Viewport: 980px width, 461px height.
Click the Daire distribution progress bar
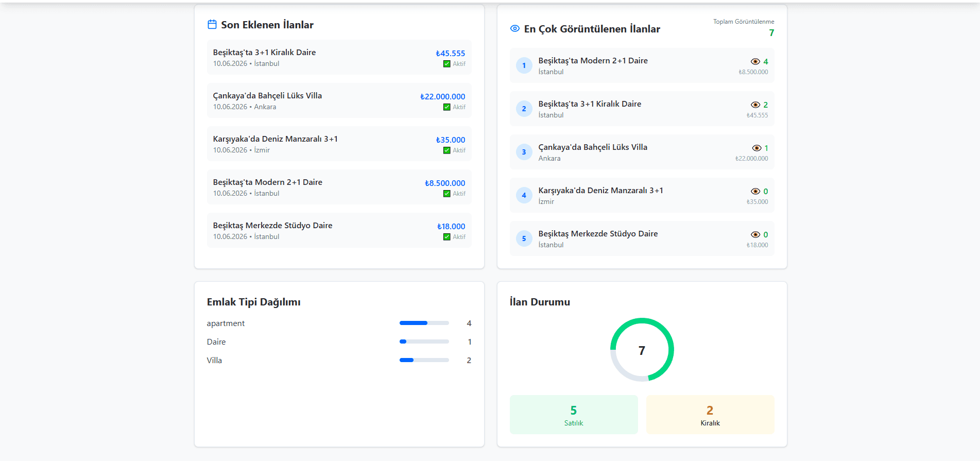coord(424,342)
